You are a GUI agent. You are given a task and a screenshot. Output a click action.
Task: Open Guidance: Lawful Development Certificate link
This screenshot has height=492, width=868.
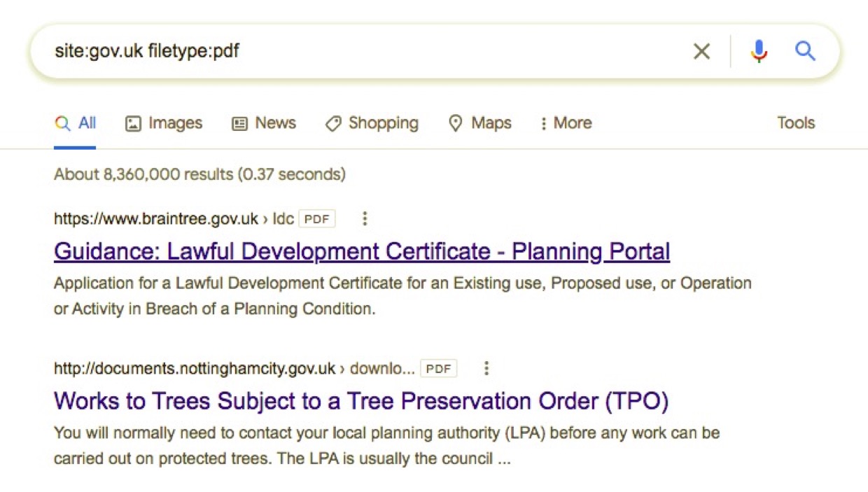click(362, 251)
